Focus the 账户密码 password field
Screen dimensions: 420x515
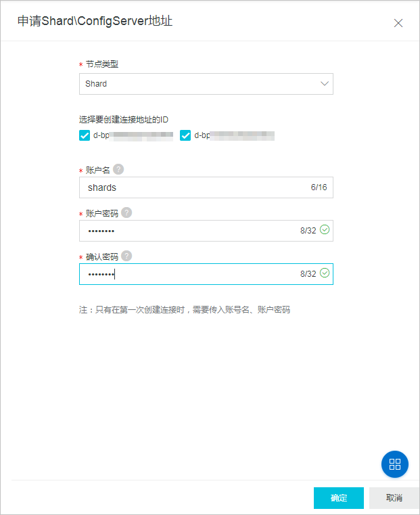206,231
